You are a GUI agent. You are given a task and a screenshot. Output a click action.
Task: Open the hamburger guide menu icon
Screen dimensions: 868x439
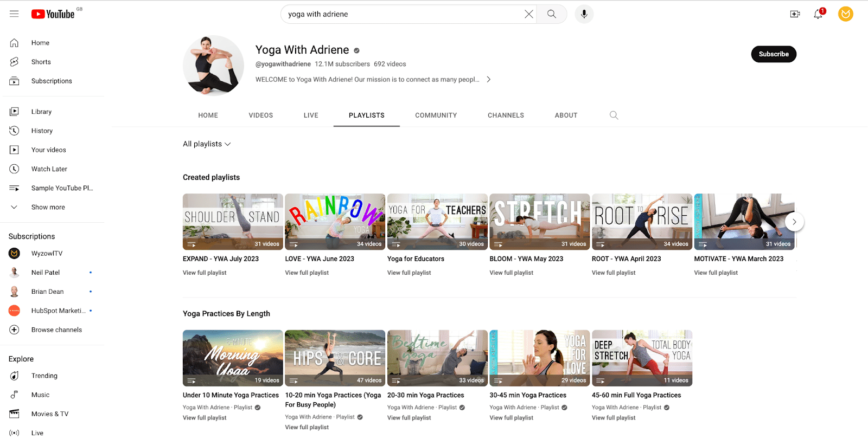(x=14, y=14)
